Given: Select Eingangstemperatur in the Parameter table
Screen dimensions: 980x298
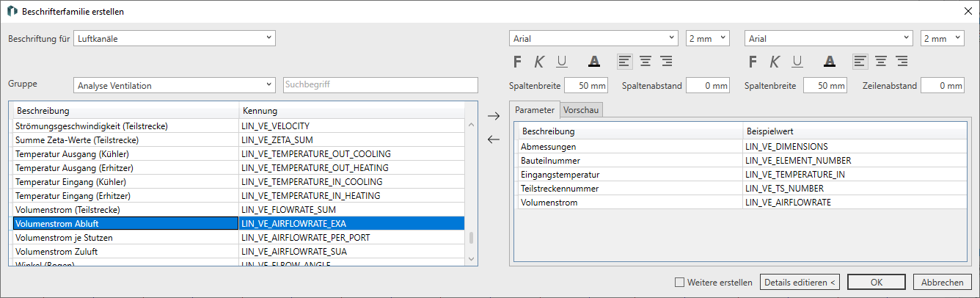Looking at the screenshot, I should click(x=742, y=174).
